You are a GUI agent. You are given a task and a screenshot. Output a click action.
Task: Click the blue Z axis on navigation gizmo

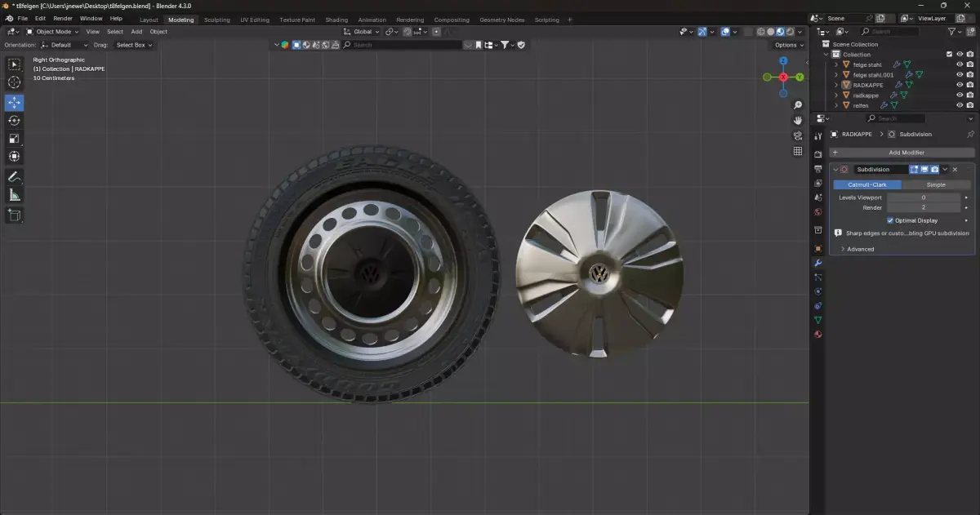pos(783,60)
